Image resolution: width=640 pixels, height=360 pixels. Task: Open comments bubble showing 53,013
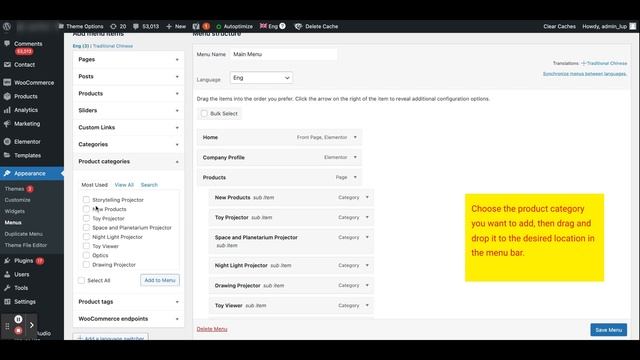pos(146,26)
